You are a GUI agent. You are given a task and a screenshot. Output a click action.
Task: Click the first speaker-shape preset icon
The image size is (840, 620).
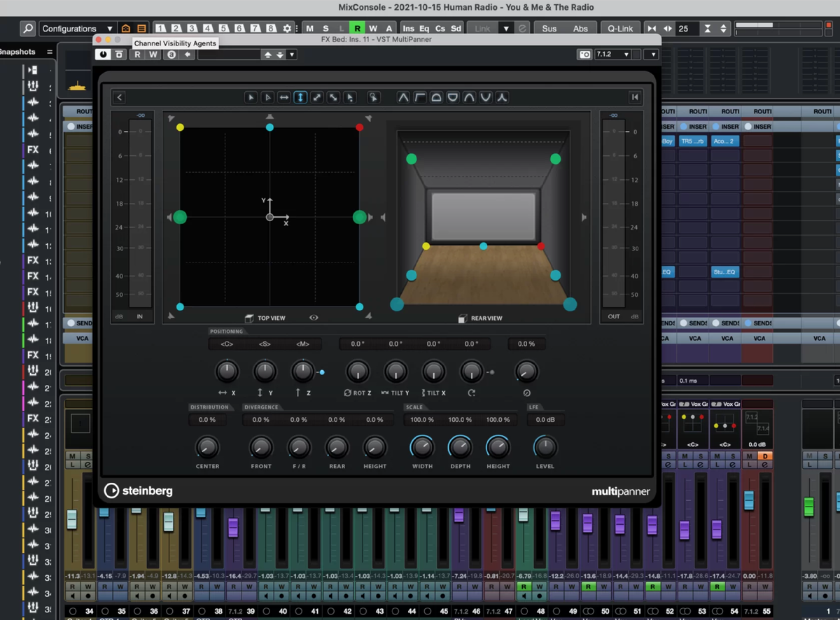coord(403,97)
